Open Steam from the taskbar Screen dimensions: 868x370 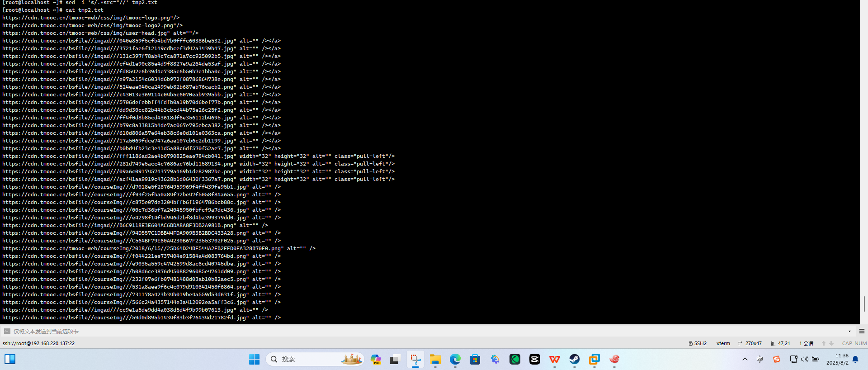pyautogui.click(x=575, y=359)
